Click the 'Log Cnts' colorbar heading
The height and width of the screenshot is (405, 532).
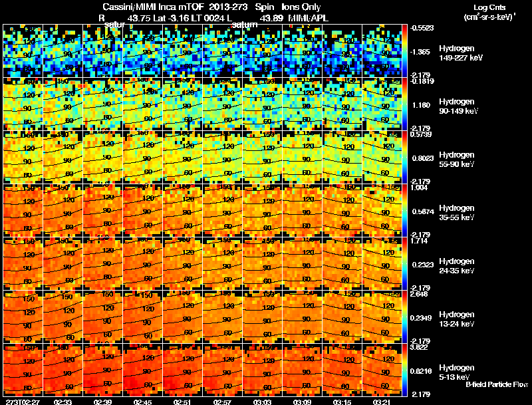pyautogui.click(x=489, y=7)
